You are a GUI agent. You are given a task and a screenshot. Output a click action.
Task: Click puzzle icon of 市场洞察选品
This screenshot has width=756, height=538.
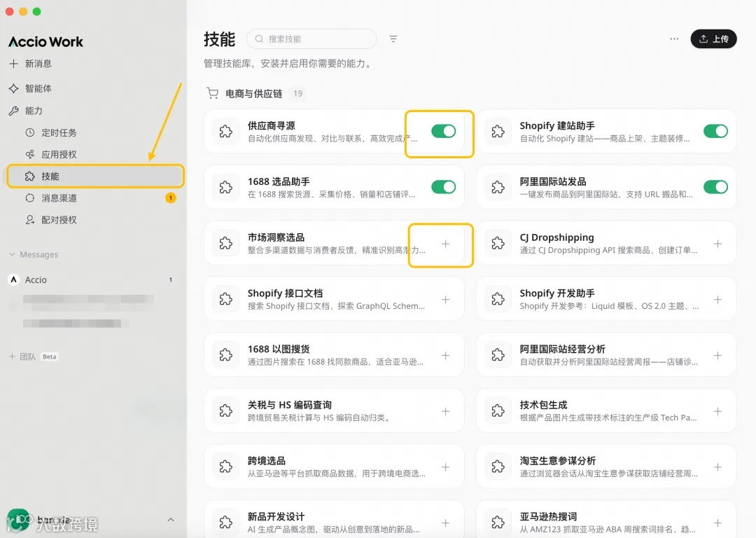(225, 243)
